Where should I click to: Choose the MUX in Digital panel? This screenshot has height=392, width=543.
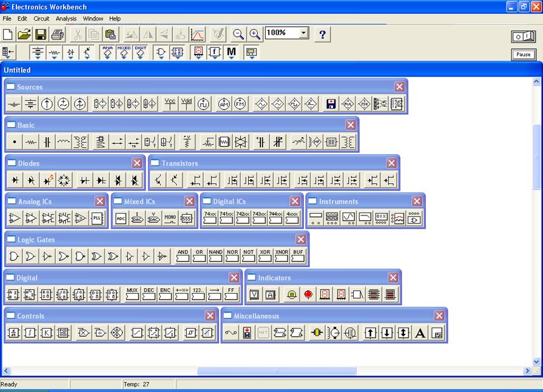click(x=132, y=294)
